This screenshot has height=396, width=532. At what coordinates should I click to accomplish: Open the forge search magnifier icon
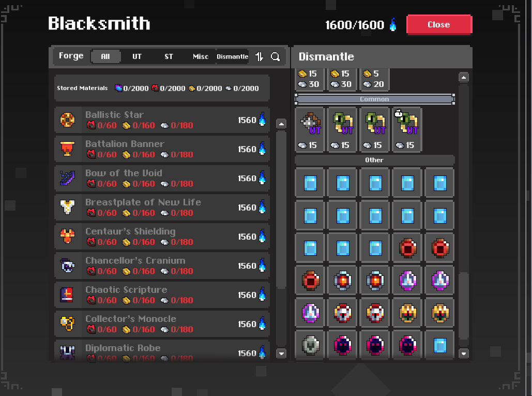point(275,56)
